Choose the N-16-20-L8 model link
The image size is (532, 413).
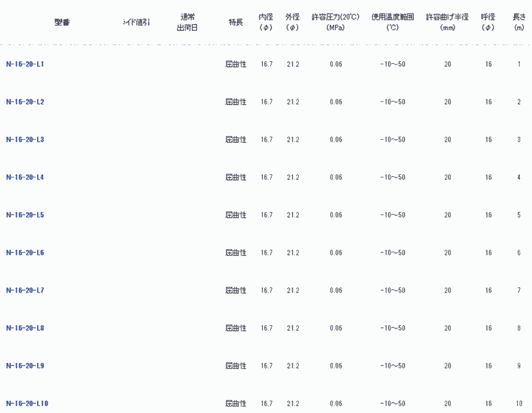tap(25, 328)
